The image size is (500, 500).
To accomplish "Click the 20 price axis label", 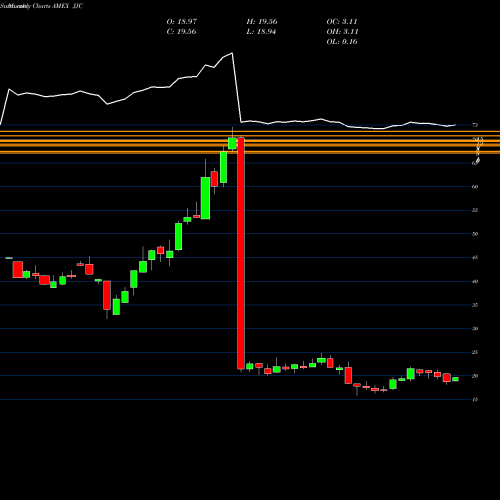I will 475,376.
